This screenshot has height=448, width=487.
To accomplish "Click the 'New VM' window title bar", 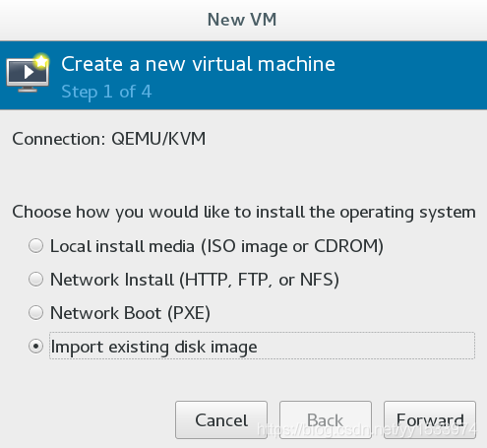I will pyautogui.click(x=243, y=20).
